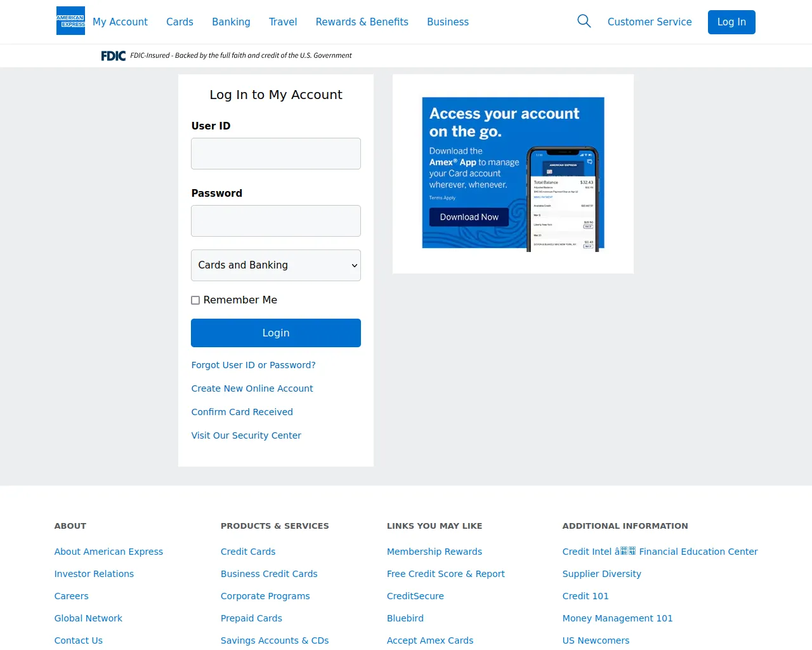The width and height of the screenshot is (812, 650).
Task: Click Download Now in the app banner
Action: (x=469, y=217)
